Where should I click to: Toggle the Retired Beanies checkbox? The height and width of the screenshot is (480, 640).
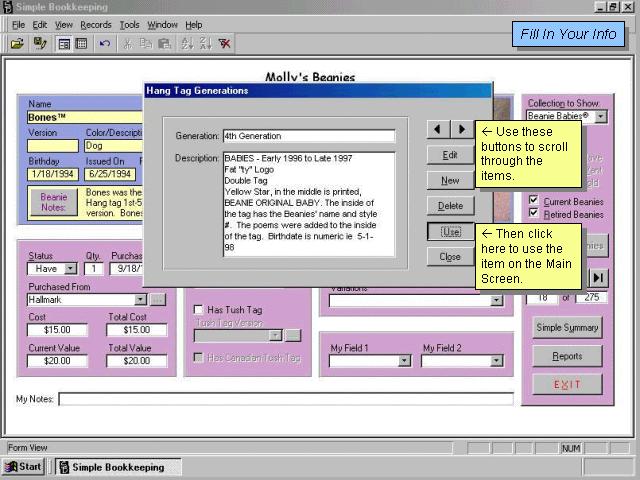click(x=534, y=213)
